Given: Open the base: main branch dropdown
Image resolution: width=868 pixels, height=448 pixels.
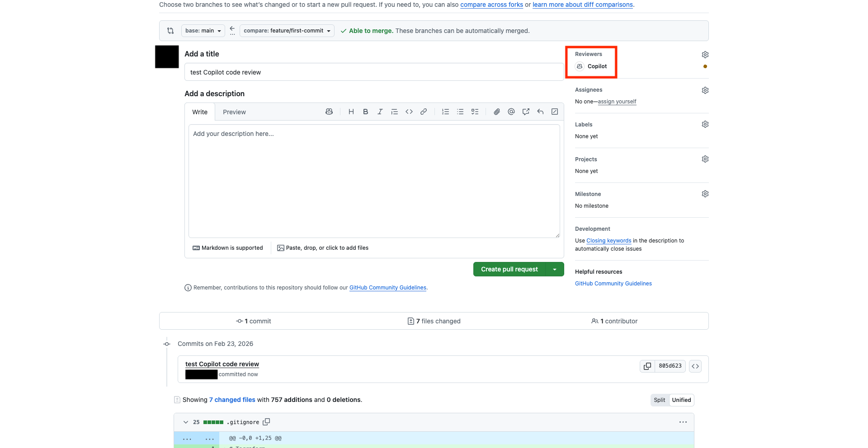Looking at the screenshot, I should point(203,31).
